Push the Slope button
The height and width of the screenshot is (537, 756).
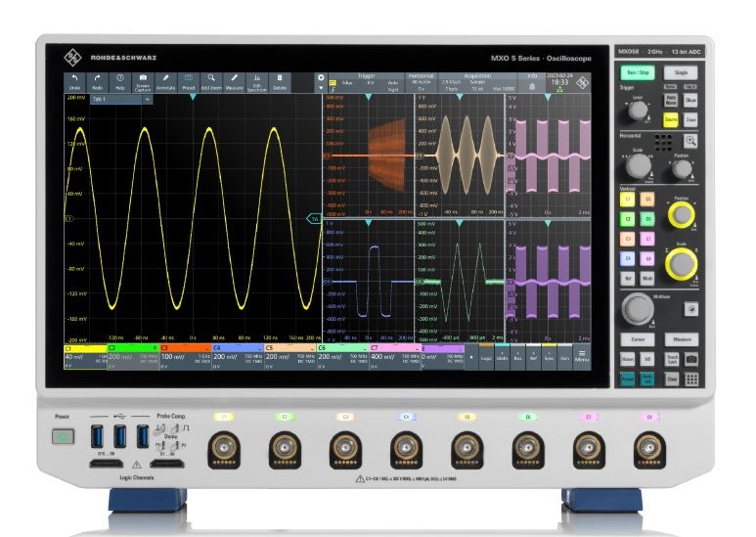(690, 101)
